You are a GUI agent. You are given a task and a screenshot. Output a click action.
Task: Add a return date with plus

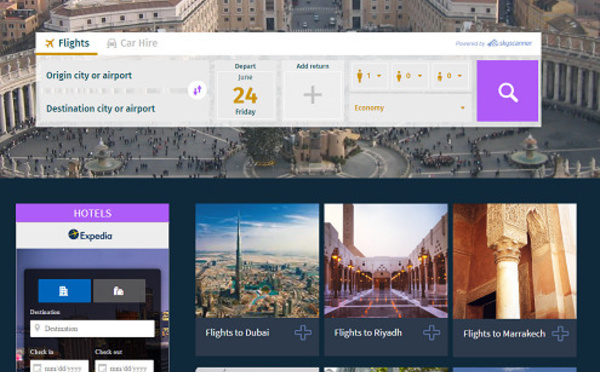pyautogui.click(x=313, y=95)
